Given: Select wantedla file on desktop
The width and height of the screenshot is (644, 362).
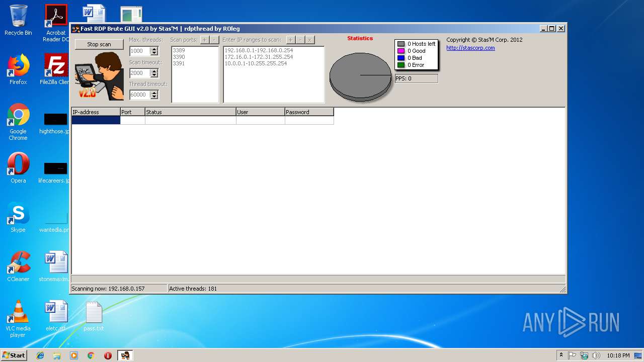Looking at the screenshot, I should [x=55, y=222].
